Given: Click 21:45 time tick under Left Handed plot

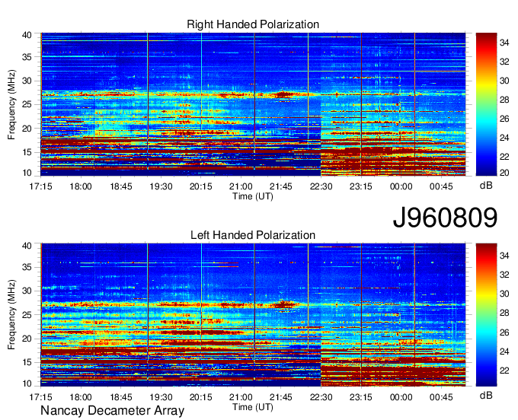Looking at the screenshot, I should (281, 397).
